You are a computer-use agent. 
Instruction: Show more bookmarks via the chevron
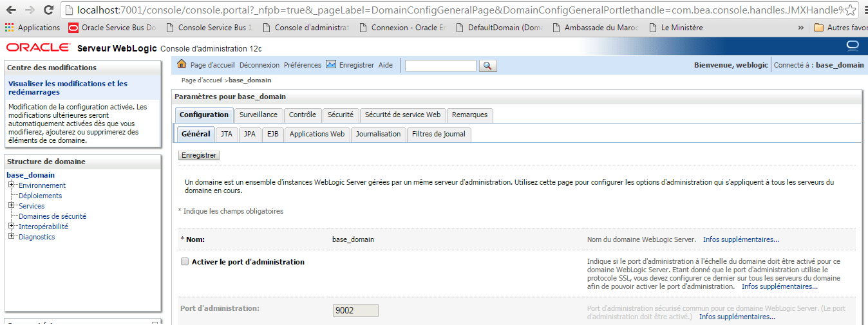pos(800,28)
